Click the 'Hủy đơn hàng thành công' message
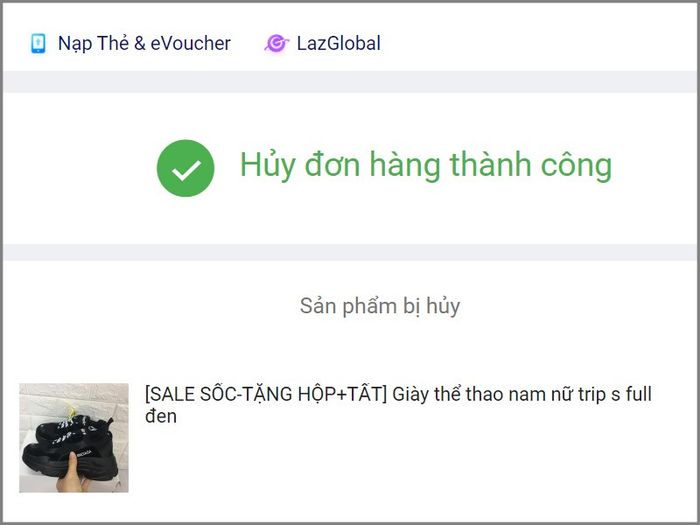The height and width of the screenshot is (525, 700). 425,165
